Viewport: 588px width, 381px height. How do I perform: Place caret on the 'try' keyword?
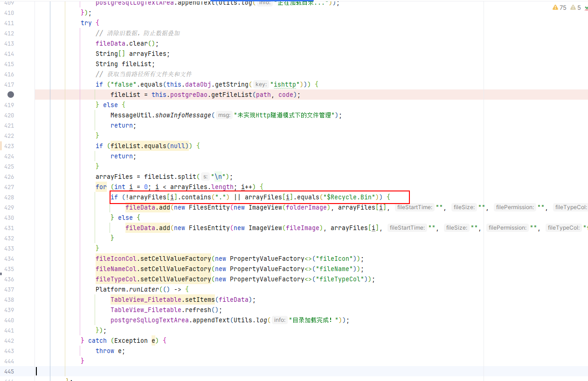click(x=86, y=23)
